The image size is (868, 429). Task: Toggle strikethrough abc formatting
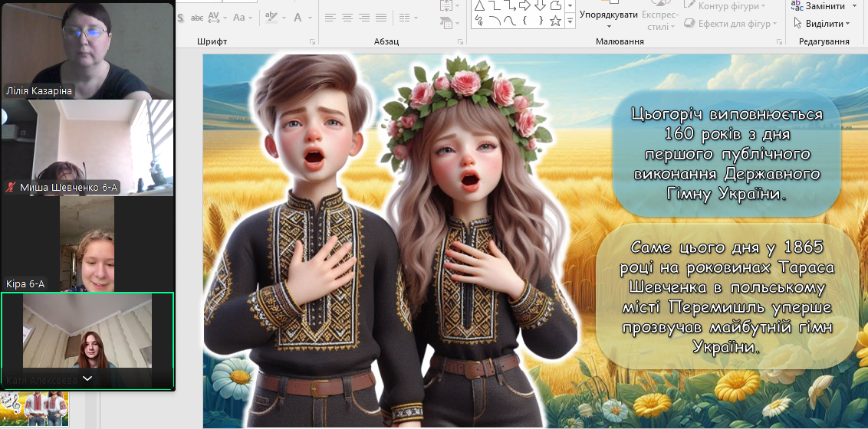(x=196, y=18)
